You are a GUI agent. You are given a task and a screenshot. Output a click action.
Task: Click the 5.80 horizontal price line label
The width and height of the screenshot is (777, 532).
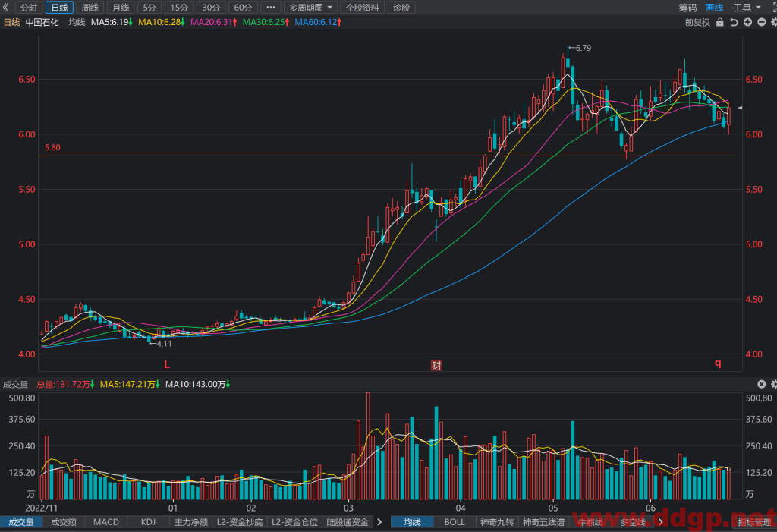(x=52, y=148)
